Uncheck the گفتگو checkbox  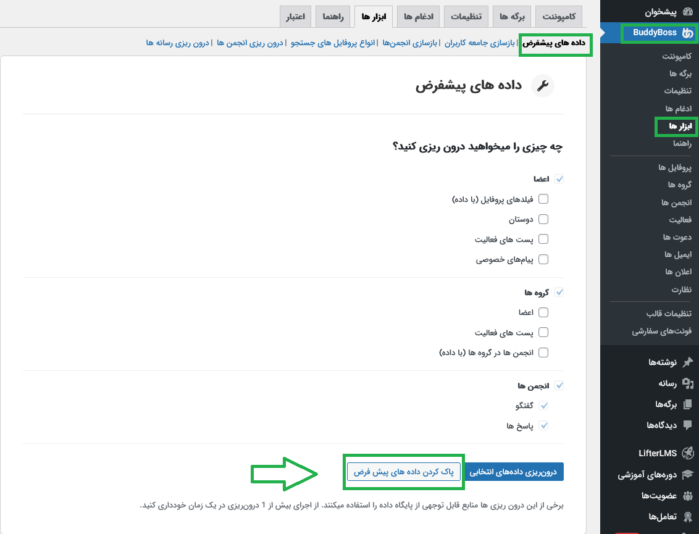[x=544, y=405]
